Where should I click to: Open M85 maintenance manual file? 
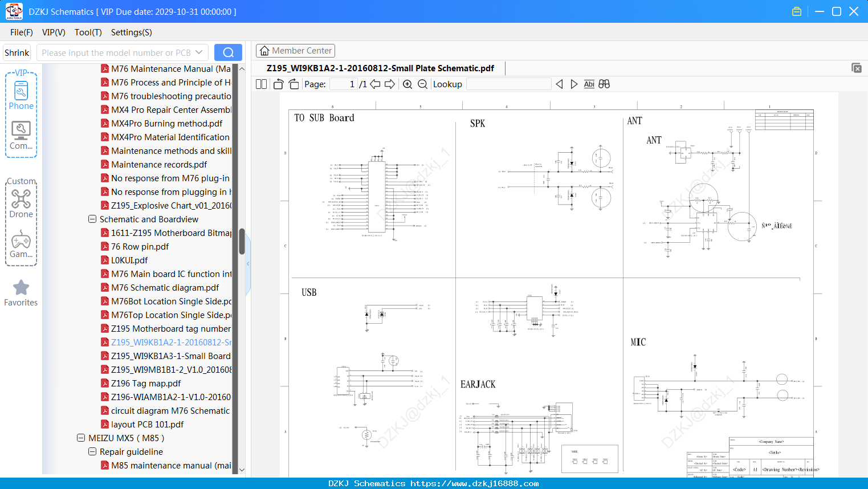[166, 466]
